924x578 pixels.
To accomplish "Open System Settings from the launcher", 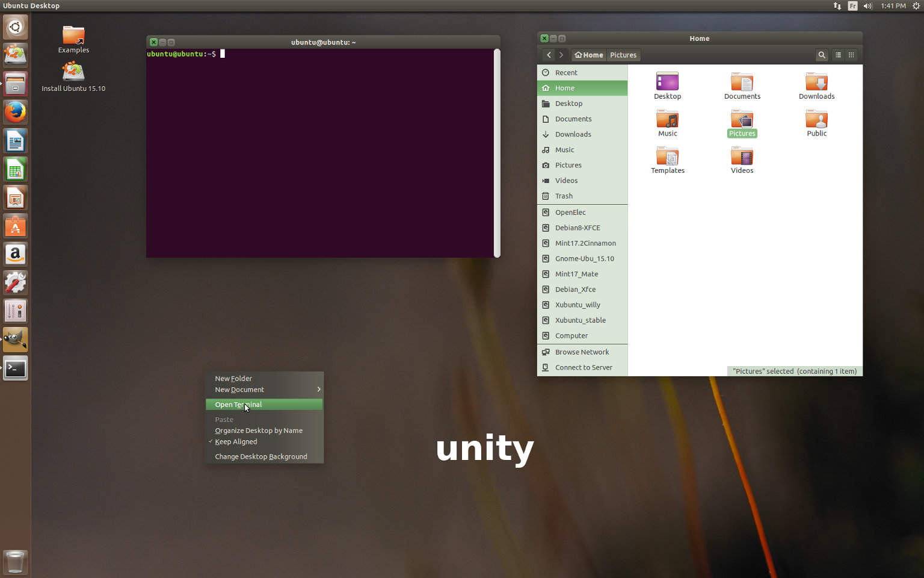I will [x=15, y=282].
